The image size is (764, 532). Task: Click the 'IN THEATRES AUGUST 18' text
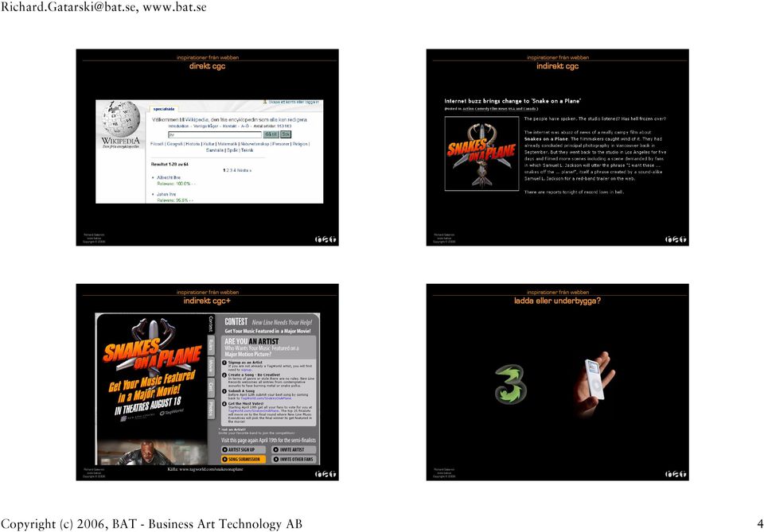148,406
